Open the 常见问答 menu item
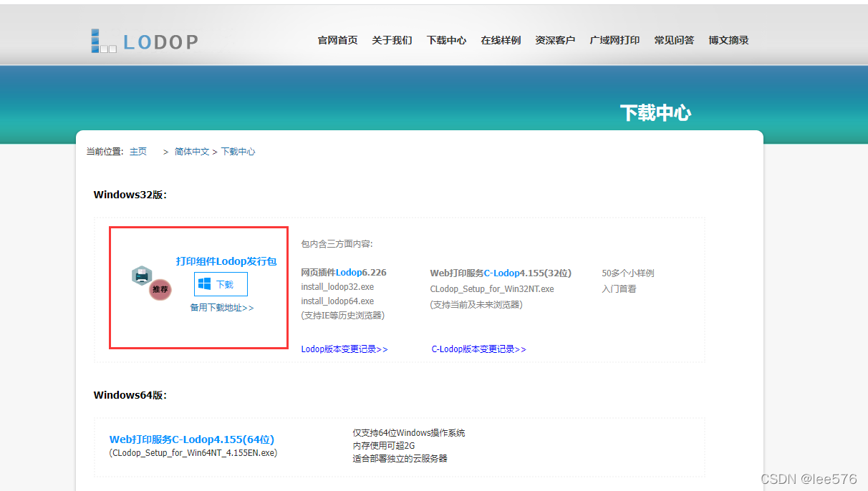 pyautogui.click(x=674, y=40)
